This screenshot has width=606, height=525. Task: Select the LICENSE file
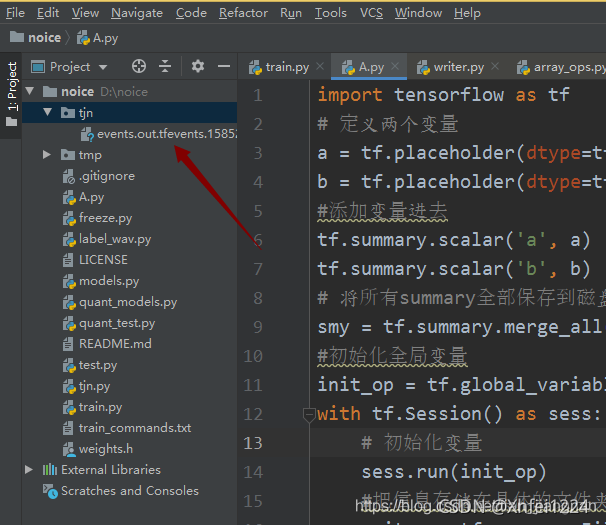(95, 260)
